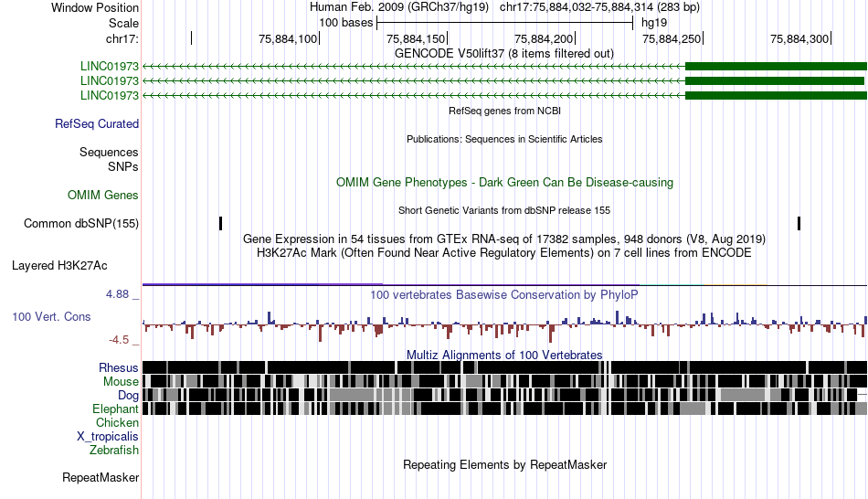Screen dimensions: 868x499
Task: Click the 75,884,200 position tick label
Action: (544, 38)
